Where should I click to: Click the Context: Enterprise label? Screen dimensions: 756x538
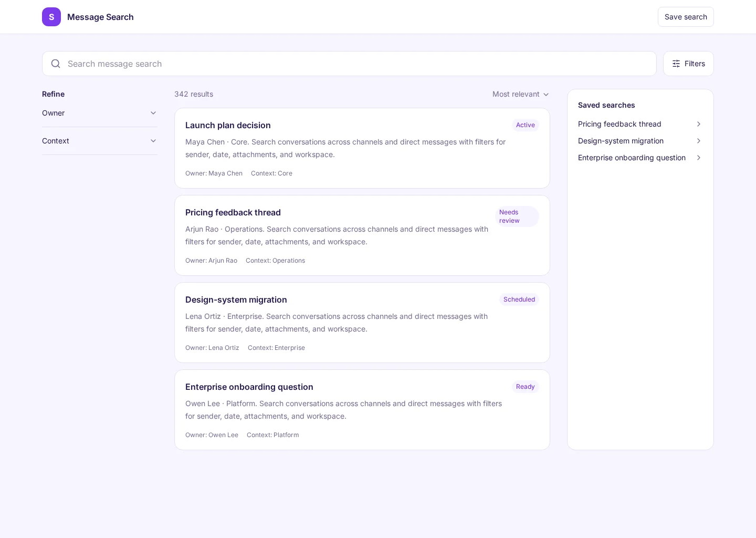tap(276, 348)
